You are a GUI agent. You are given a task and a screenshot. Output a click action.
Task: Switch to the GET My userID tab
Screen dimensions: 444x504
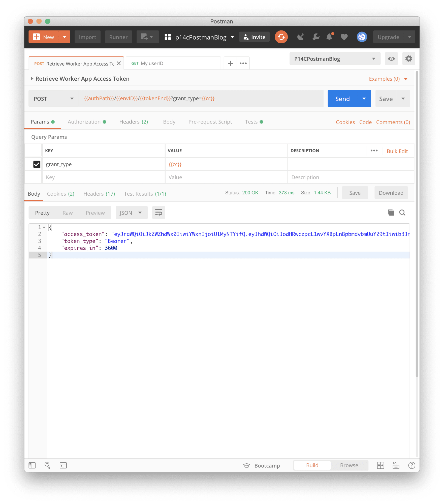click(x=173, y=63)
